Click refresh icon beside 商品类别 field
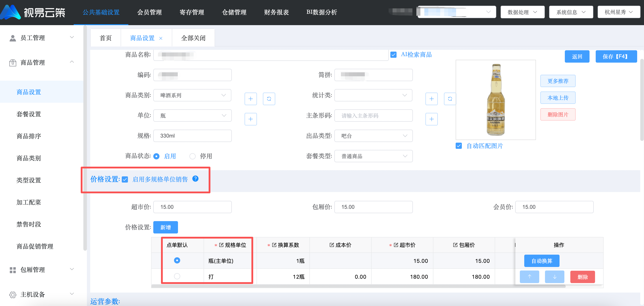 [269, 99]
